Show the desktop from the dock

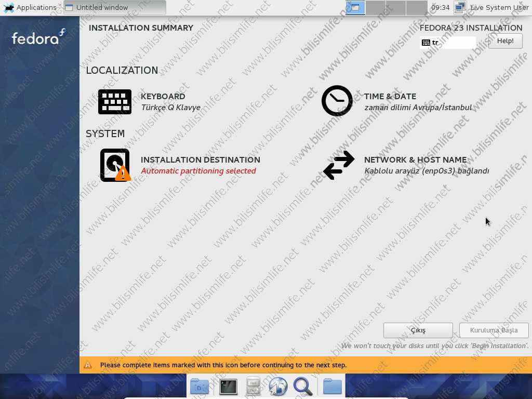(199, 386)
